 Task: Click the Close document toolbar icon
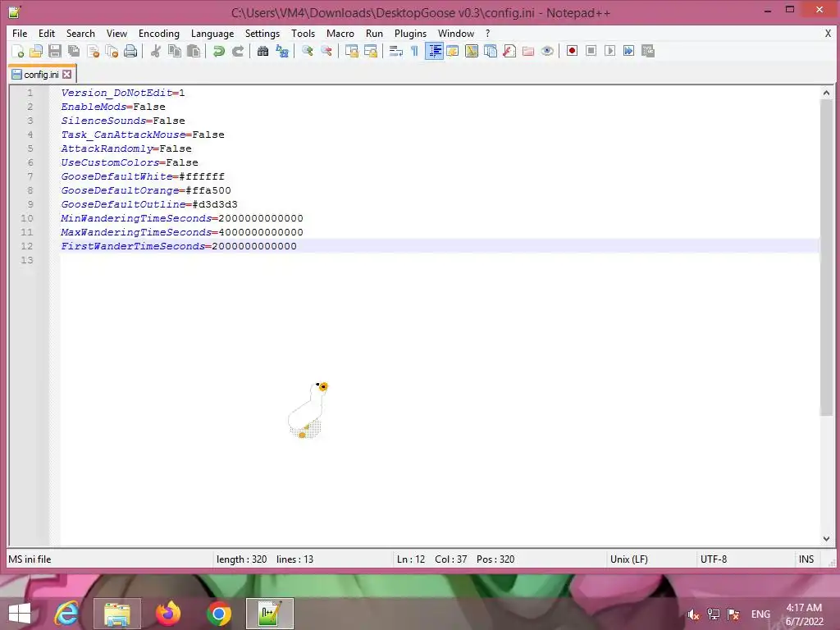pos(94,51)
